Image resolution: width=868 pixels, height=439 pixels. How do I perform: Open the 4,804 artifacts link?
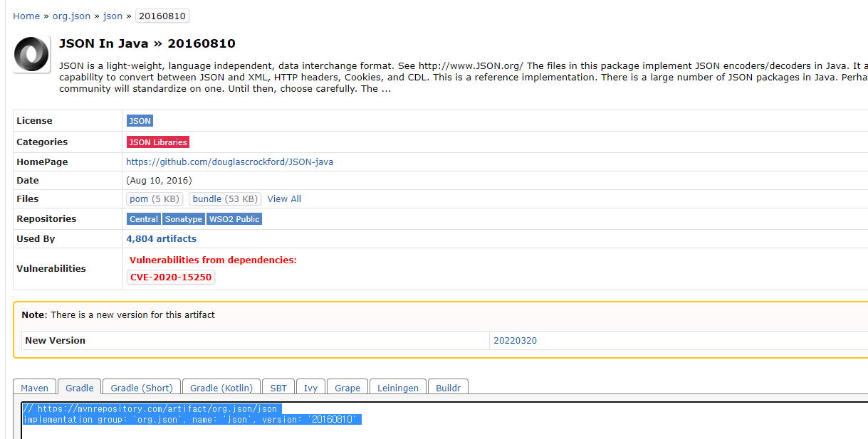(162, 239)
